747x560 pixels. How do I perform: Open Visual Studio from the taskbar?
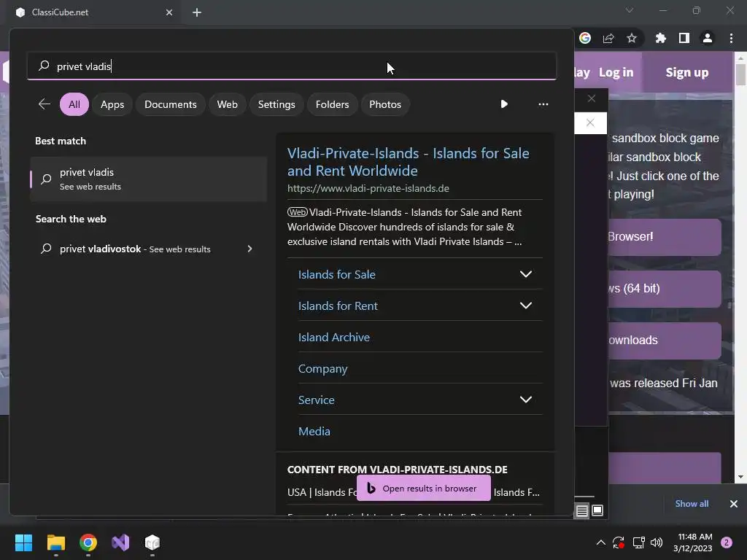click(120, 542)
